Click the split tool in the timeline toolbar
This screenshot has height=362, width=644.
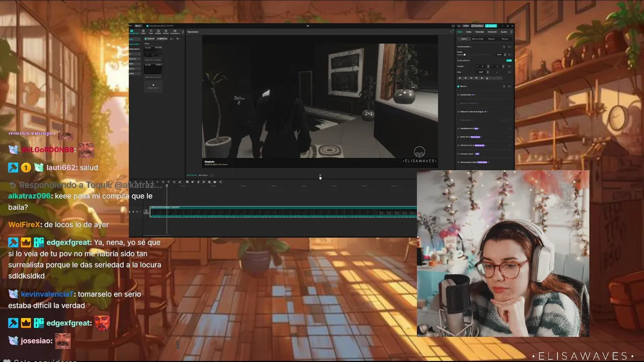(146, 182)
